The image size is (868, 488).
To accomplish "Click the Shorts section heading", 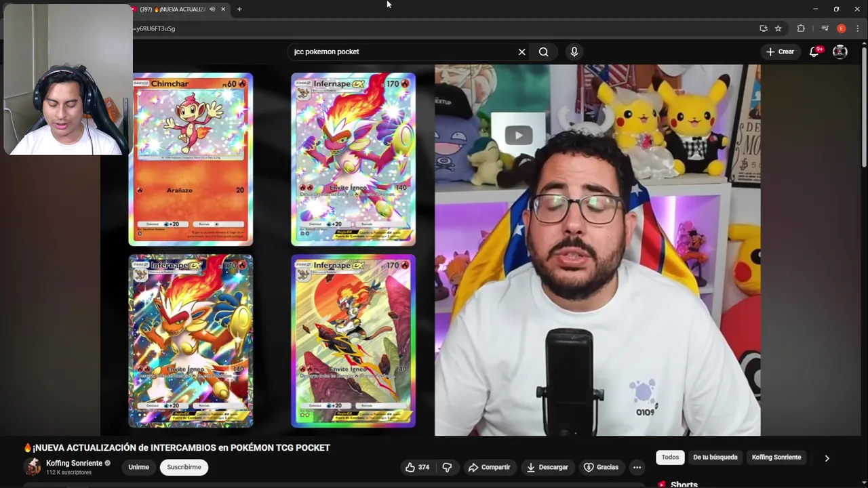I will [x=684, y=484].
